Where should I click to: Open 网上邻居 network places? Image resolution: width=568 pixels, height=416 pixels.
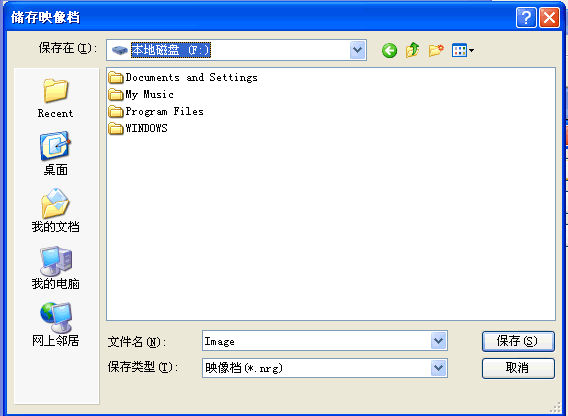(55, 325)
